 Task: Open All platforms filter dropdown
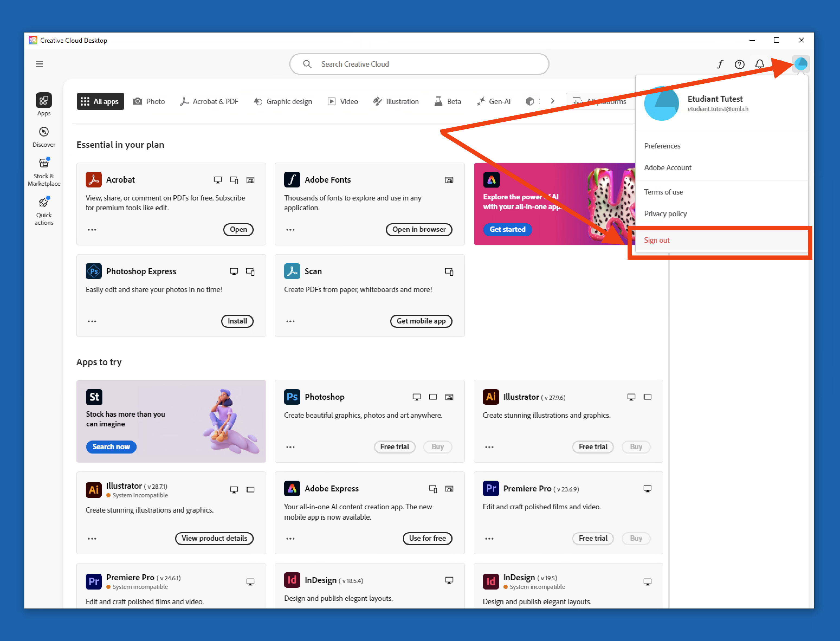pos(601,101)
